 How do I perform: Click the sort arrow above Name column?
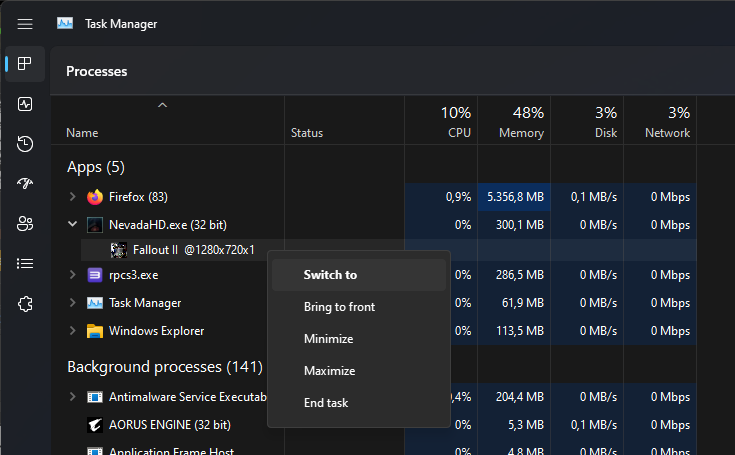[162, 105]
